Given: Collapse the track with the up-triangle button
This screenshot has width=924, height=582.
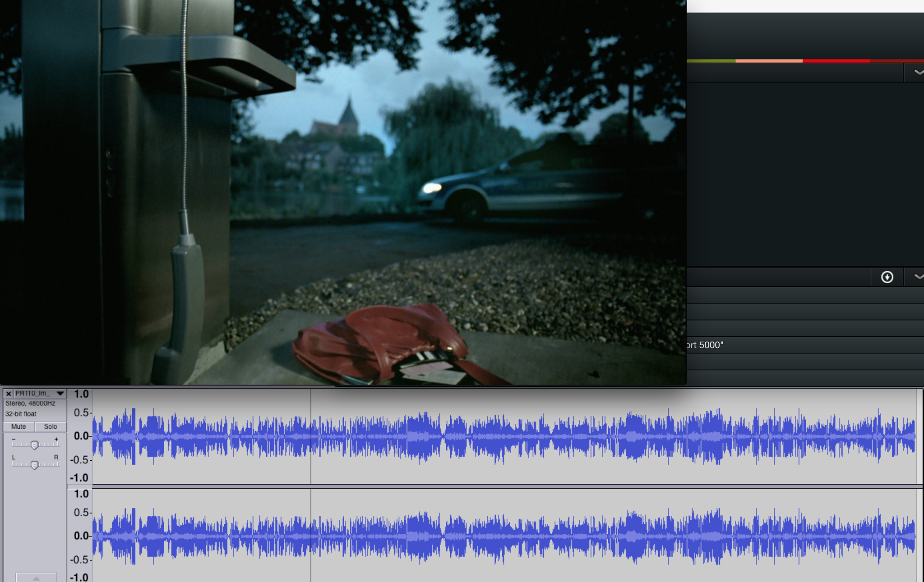Looking at the screenshot, I should click(x=36, y=577).
